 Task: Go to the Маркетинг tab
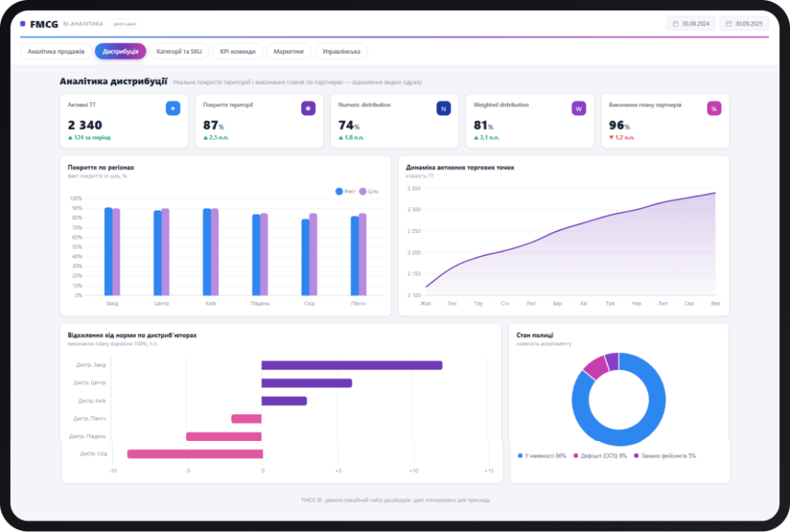click(289, 52)
